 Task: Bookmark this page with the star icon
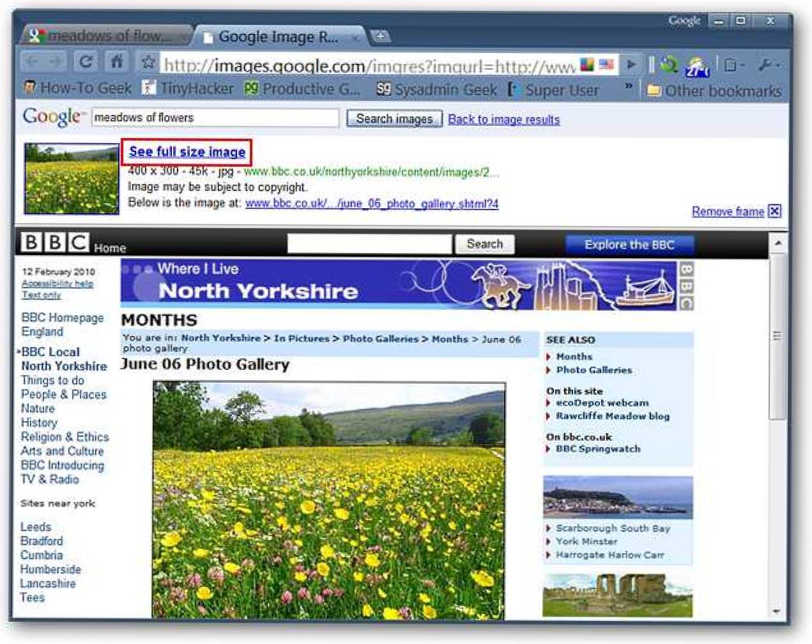click(148, 62)
